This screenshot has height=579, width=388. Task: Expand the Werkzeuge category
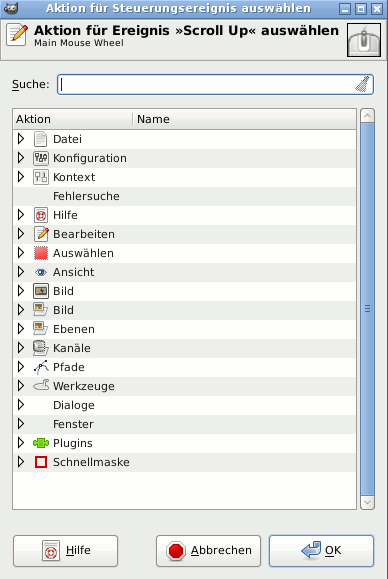point(21,386)
